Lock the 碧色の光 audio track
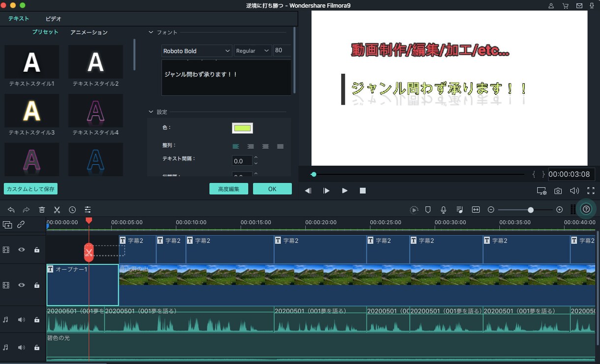This screenshot has height=364, width=600. 36,347
